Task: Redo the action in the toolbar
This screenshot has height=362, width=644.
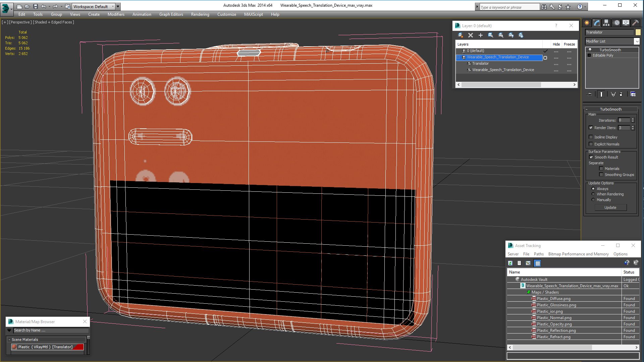Action: coord(55,6)
